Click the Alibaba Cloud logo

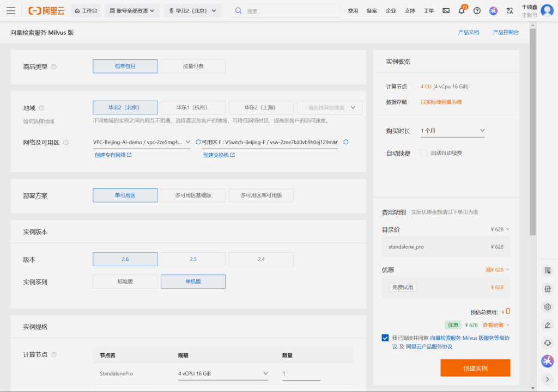(x=46, y=11)
